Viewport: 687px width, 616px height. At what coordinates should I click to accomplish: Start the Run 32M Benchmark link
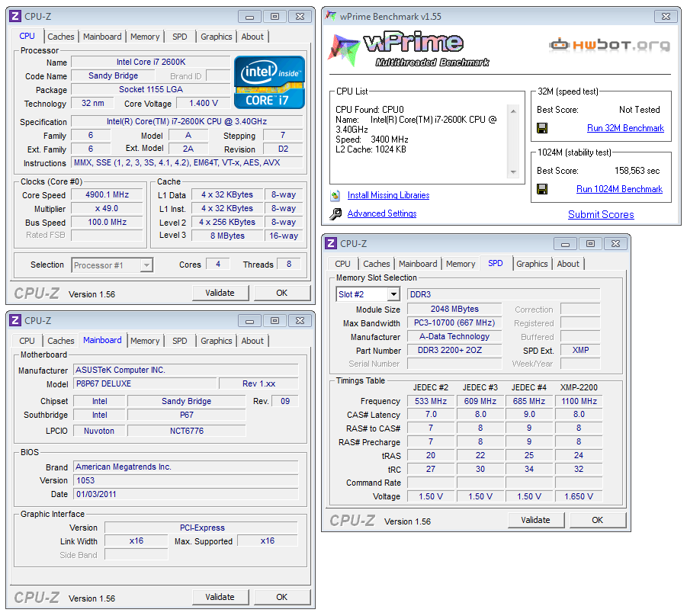pos(625,128)
